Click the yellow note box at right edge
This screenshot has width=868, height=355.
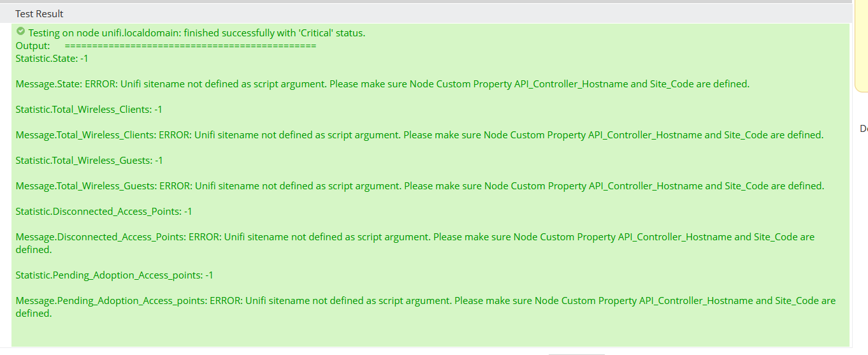pos(861,45)
